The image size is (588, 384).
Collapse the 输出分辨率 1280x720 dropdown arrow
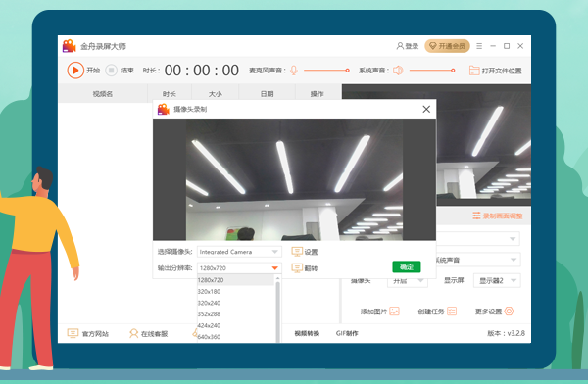[274, 267]
